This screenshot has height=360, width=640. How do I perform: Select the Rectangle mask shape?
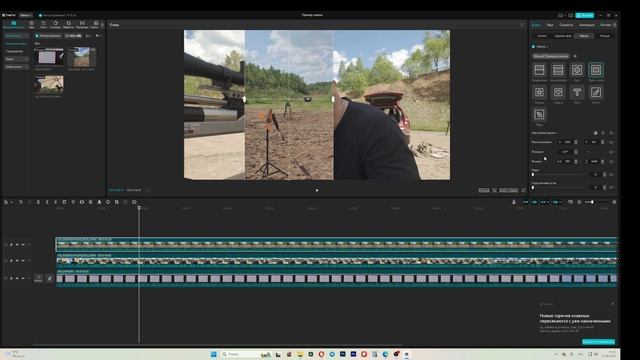(596, 70)
